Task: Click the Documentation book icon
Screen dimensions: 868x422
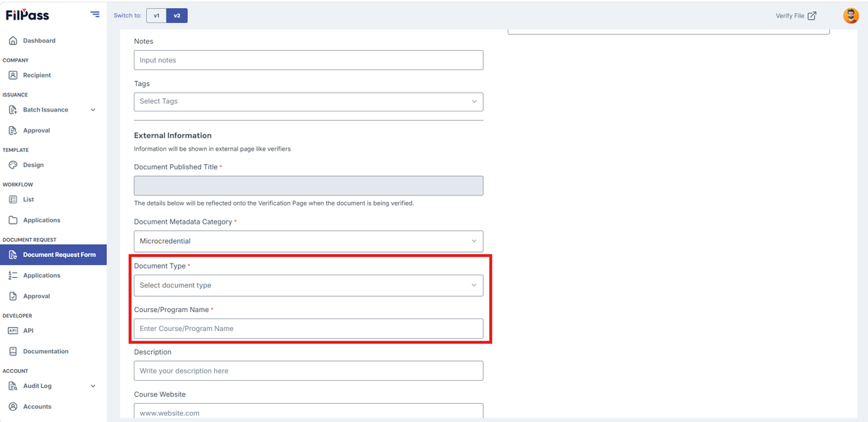Action: (x=12, y=351)
